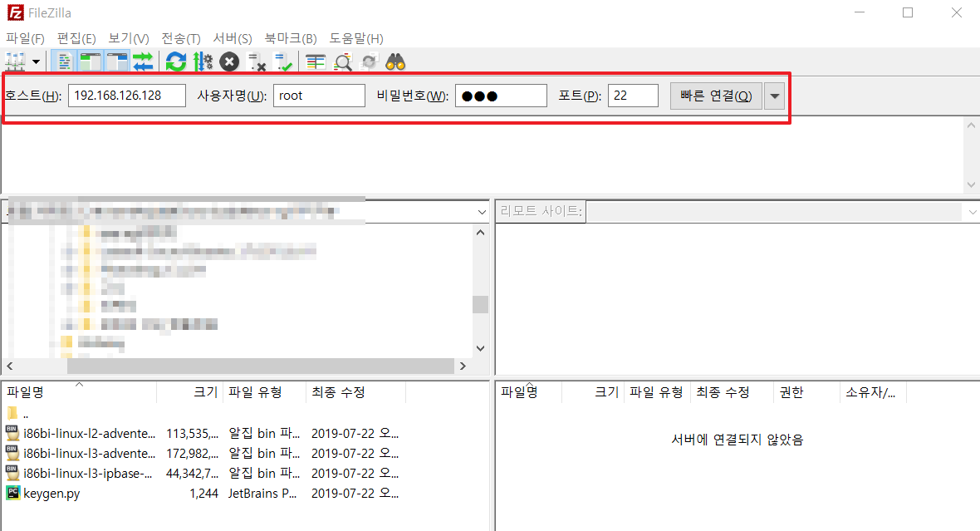Select the i86bi-linux-l2-advente... file icon
980x531 pixels.
point(12,433)
